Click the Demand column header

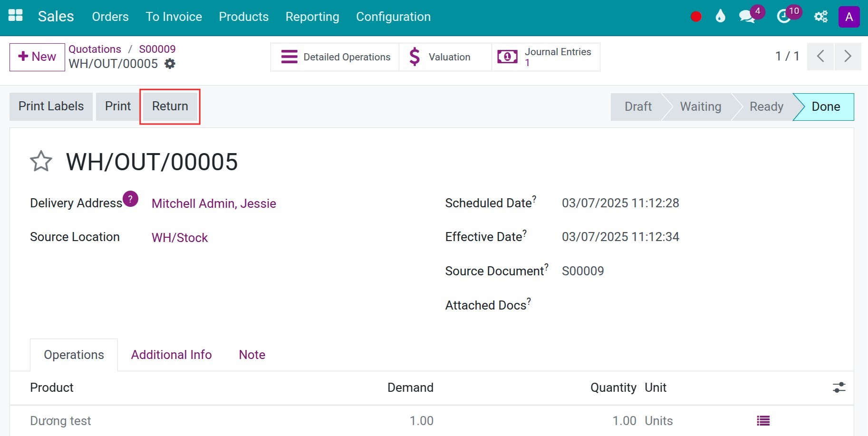click(410, 388)
